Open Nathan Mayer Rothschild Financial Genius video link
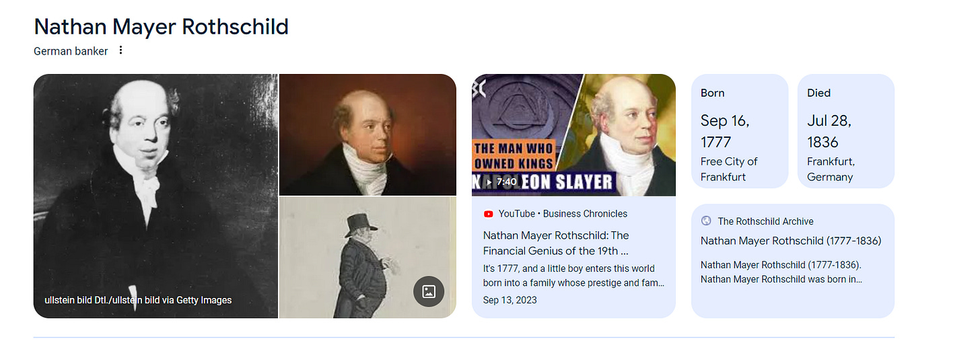This screenshot has height=347, width=980. coord(556,243)
